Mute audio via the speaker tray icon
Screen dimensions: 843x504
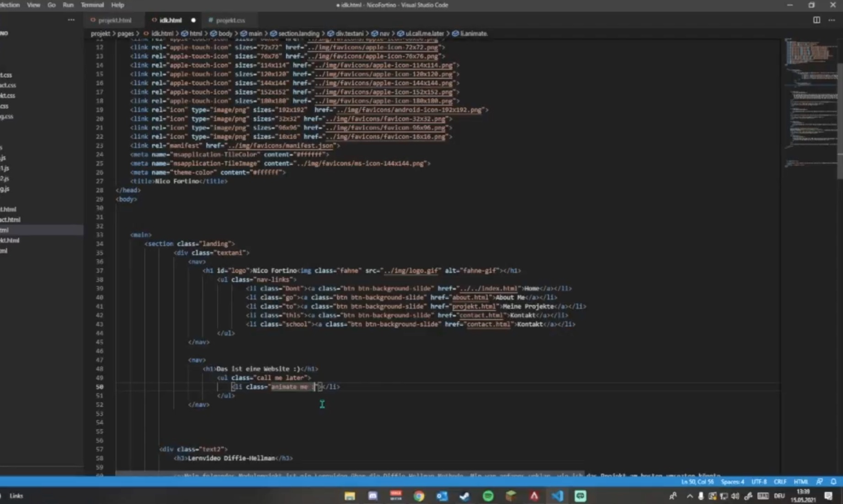pos(735,496)
